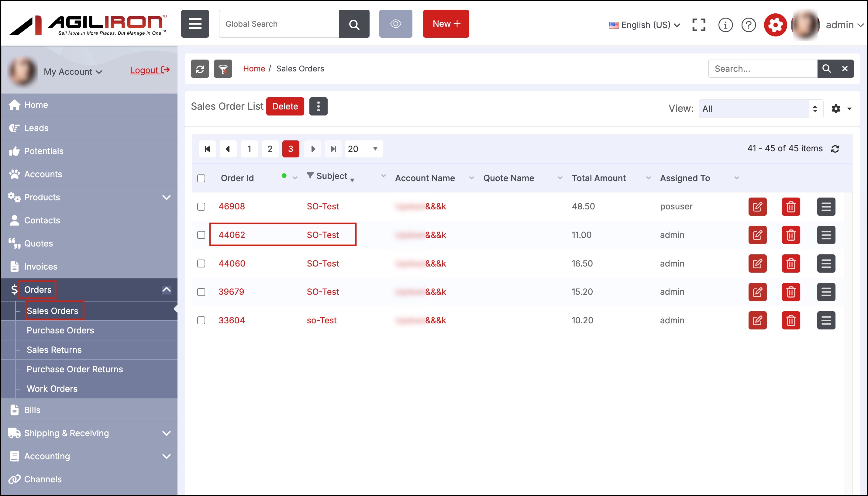Click the Global Search input field
Screen dimensions: 868x496
[x=279, y=24]
